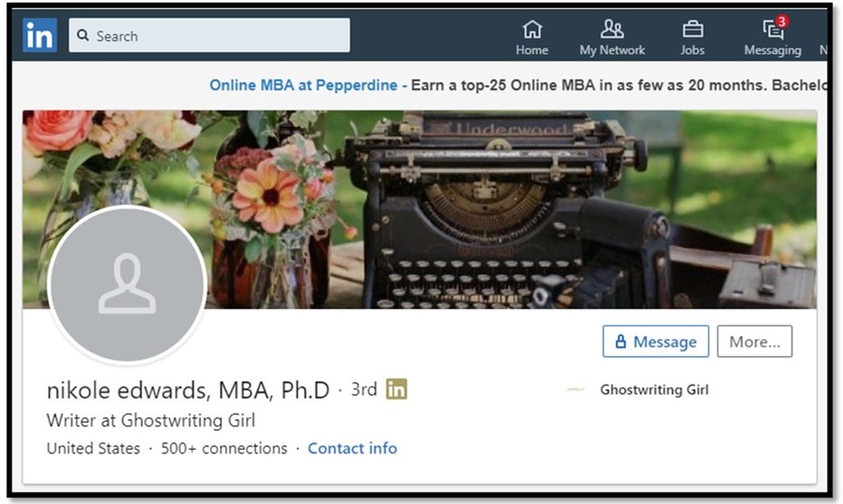843x504 pixels.
Task: Click the gold LinkedIn premium badge
Action: [x=396, y=389]
